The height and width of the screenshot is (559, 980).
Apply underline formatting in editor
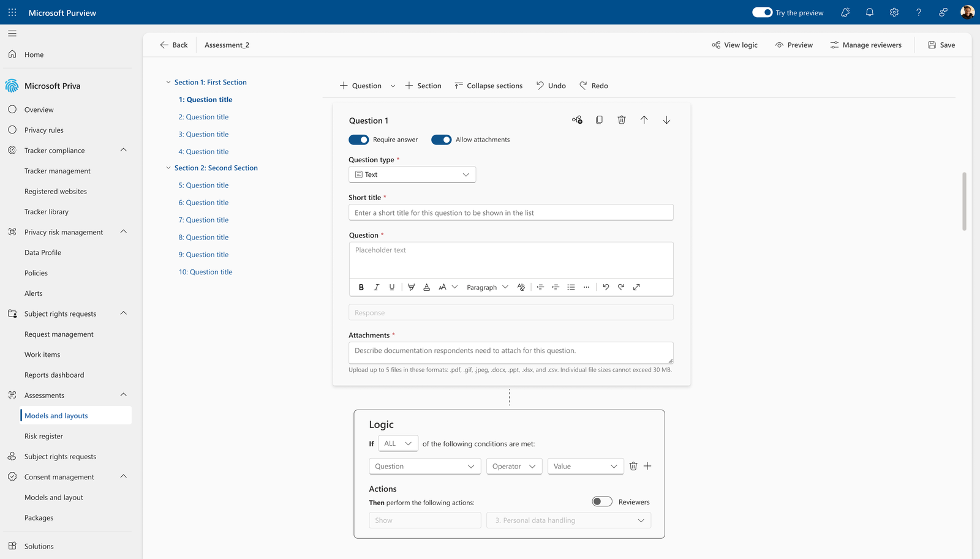tap(392, 287)
